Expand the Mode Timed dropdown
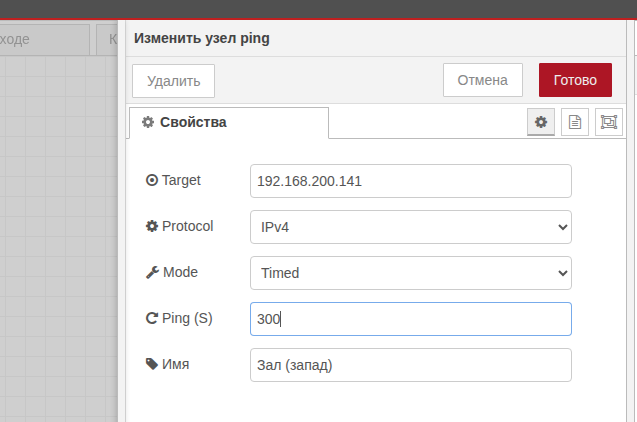This screenshot has height=422, width=637. [410, 273]
